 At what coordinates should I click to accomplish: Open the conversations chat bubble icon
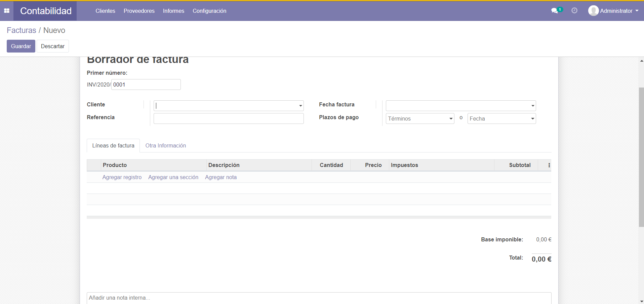point(555,11)
